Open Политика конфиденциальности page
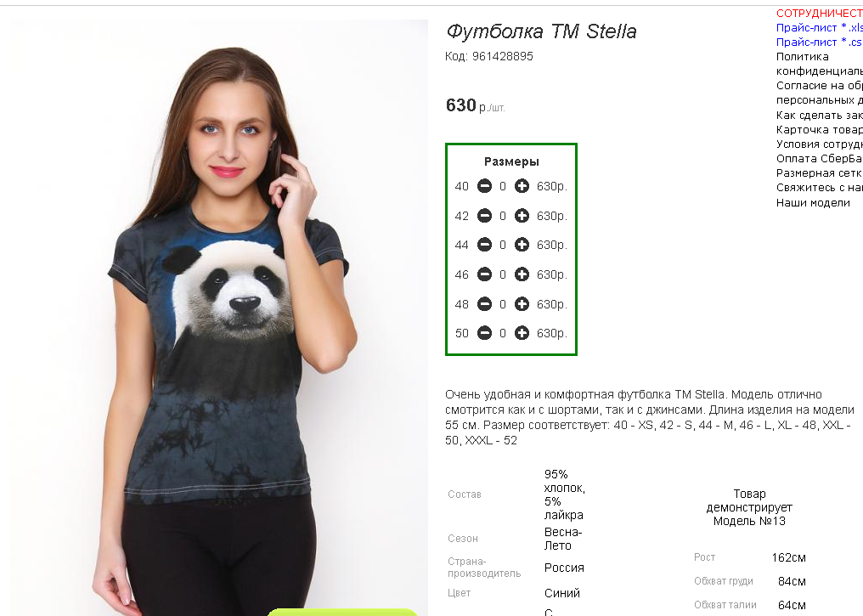Image resolution: width=863 pixels, height=616 pixels. 819,64
